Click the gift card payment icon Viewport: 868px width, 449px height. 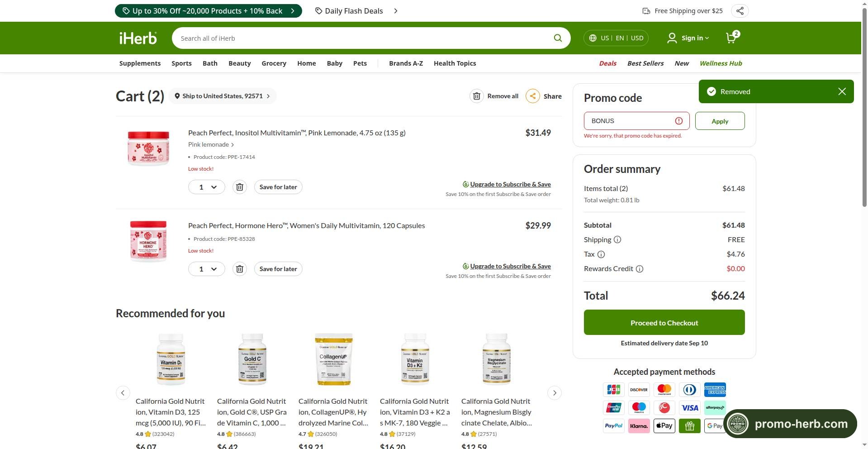click(x=690, y=426)
